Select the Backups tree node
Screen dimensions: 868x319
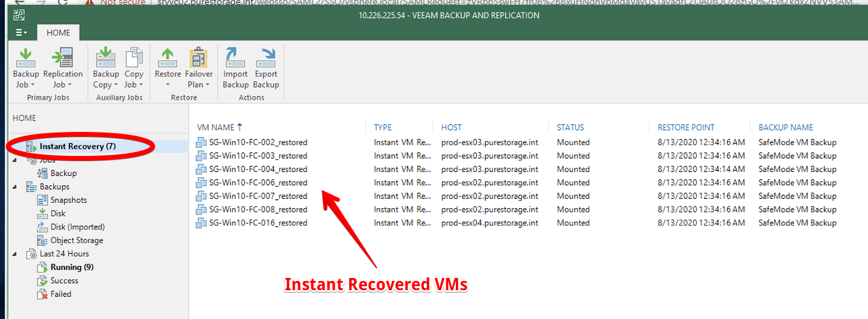(x=54, y=186)
